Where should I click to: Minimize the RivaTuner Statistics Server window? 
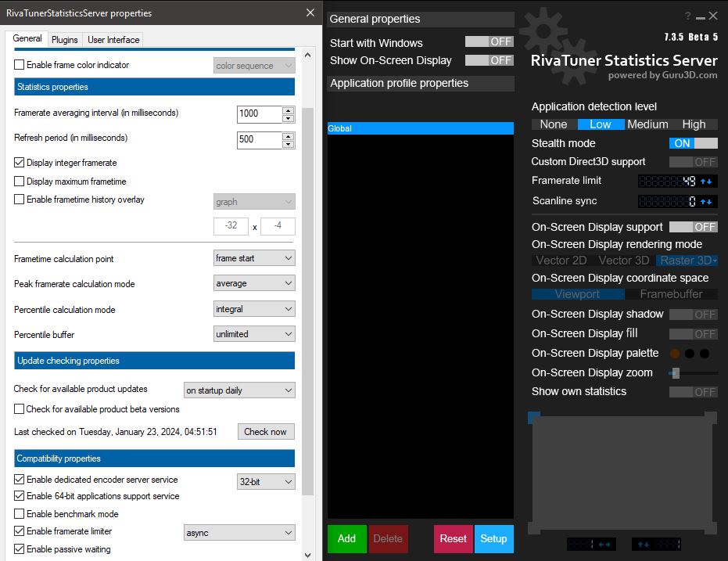click(701, 18)
